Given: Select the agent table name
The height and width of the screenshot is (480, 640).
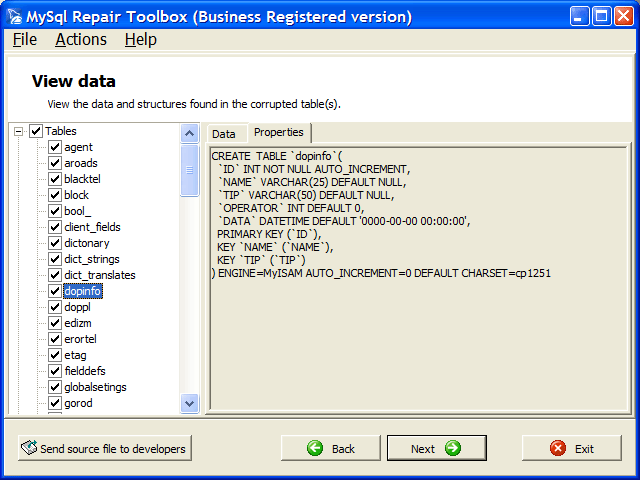Looking at the screenshot, I should pyautogui.click(x=78, y=147).
